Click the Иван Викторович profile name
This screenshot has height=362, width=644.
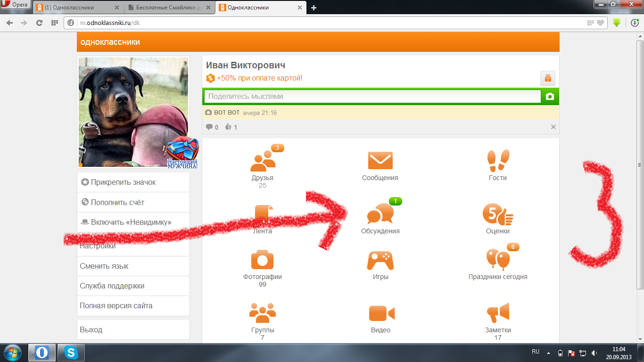pos(246,66)
